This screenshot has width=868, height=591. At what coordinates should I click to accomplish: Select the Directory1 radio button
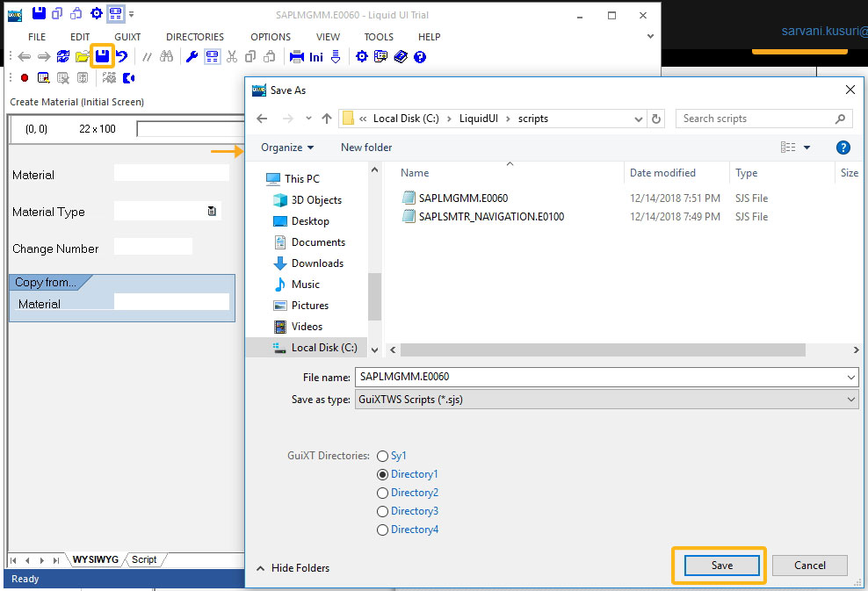point(382,474)
